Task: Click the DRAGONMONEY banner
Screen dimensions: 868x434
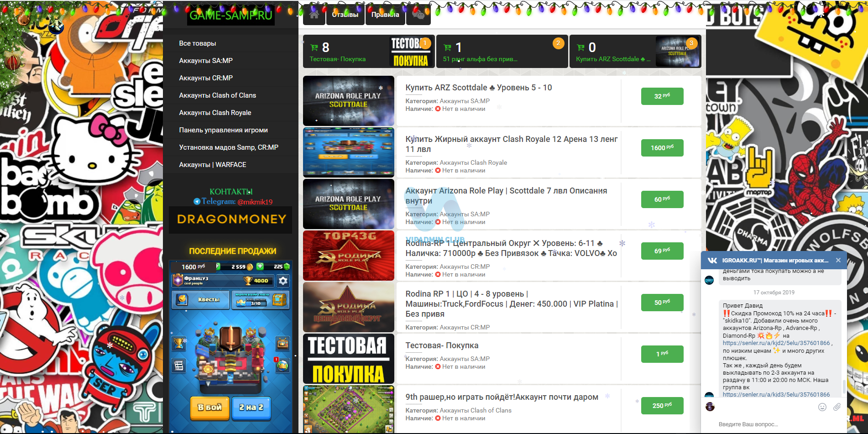Action: pyautogui.click(x=230, y=220)
